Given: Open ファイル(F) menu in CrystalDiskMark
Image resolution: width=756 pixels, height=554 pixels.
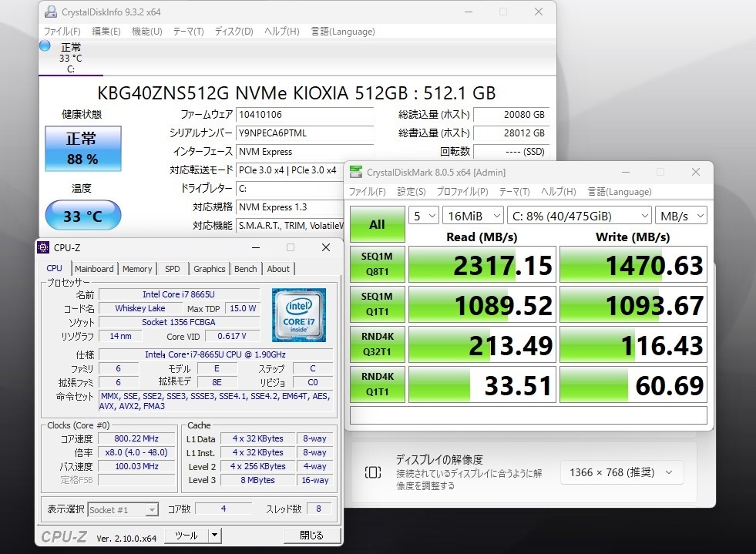Looking at the screenshot, I should pos(368,191).
